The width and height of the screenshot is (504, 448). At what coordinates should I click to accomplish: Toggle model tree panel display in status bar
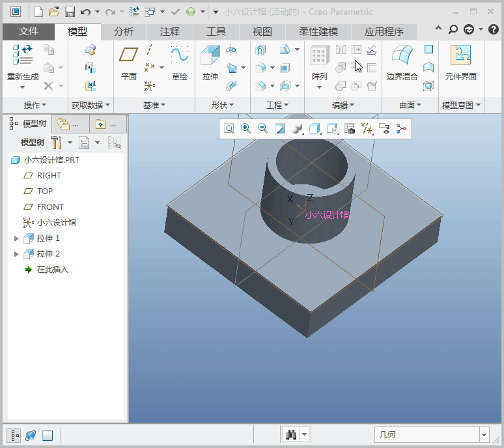(x=14, y=435)
